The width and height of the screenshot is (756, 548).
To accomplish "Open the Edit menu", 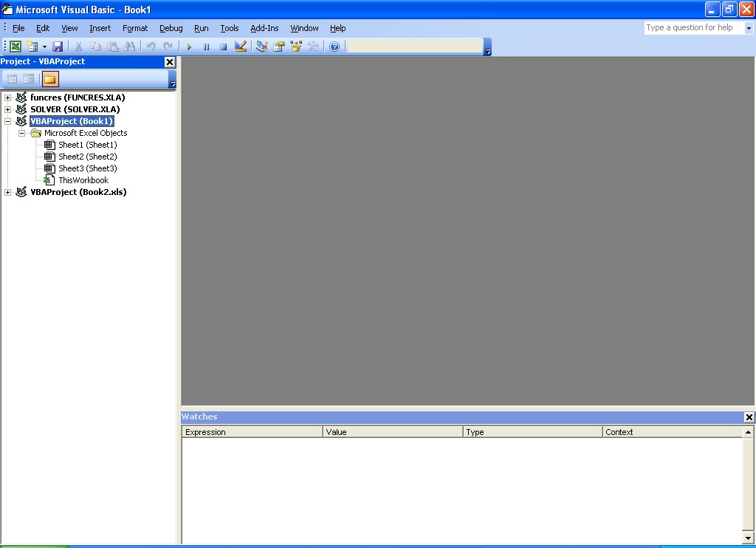I will pos(43,28).
